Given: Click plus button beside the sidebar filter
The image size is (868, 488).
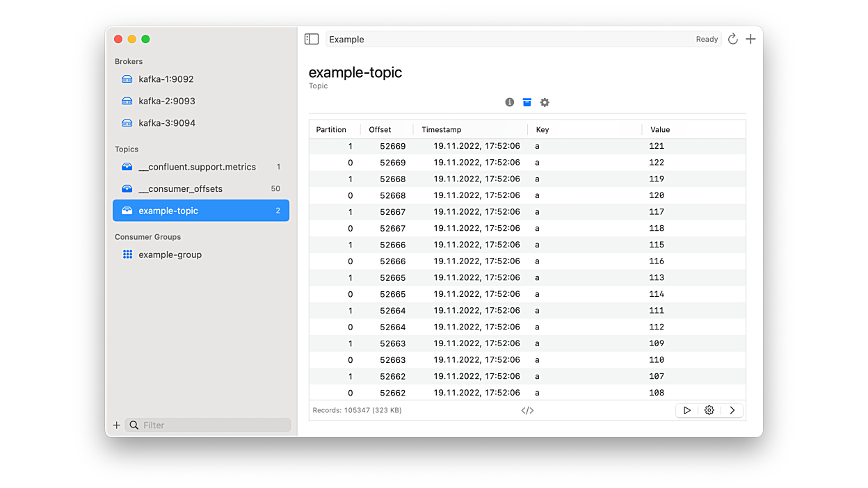Looking at the screenshot, I should pos(116,425).
